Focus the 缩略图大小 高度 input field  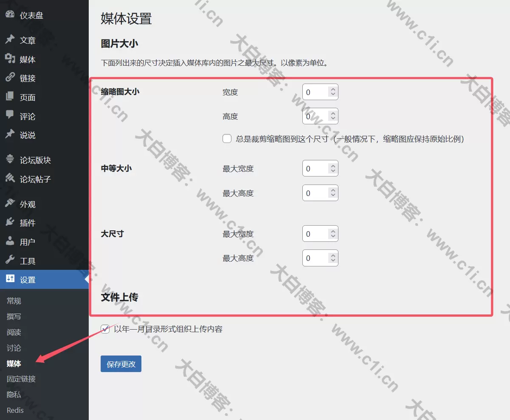click(x=320, y=116)
